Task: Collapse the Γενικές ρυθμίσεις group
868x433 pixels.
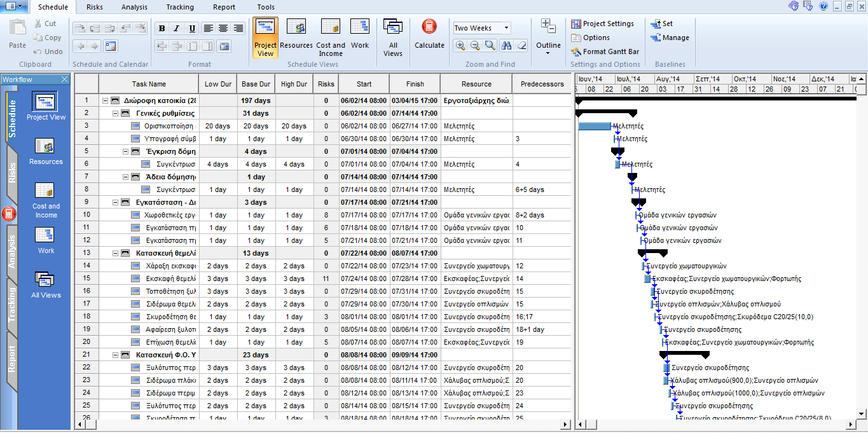Action: pyautogui.click(x=116, y=113)
